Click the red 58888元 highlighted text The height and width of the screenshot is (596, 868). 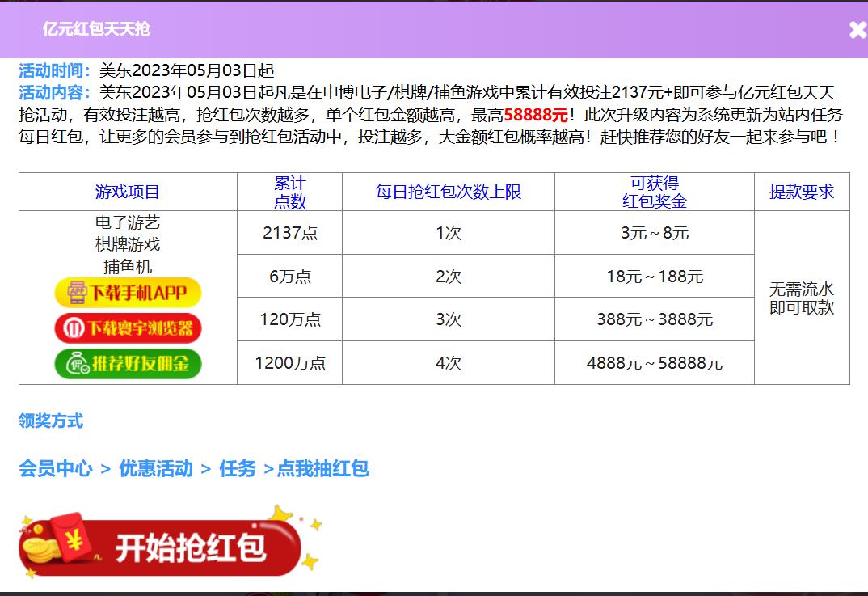[536, 114]
